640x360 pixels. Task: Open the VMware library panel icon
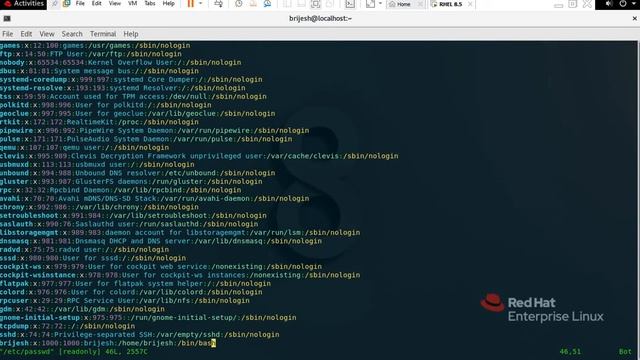[66, 4]
